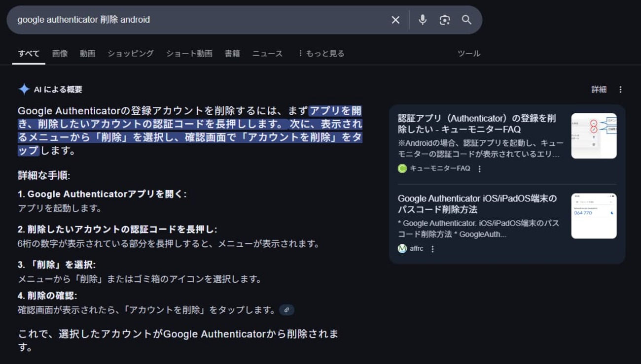Click inside the search input field
This screenshot has width=641, height=364.
197,20
